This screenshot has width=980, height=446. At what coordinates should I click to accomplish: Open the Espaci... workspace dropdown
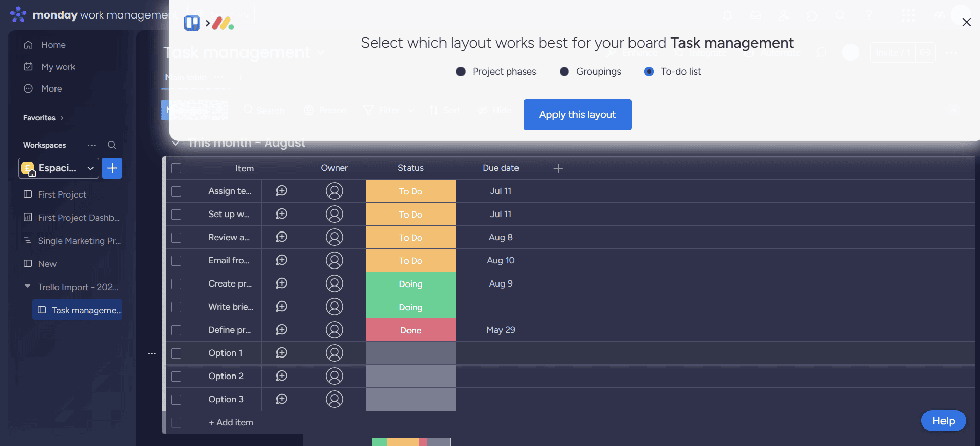coord(59,168)
